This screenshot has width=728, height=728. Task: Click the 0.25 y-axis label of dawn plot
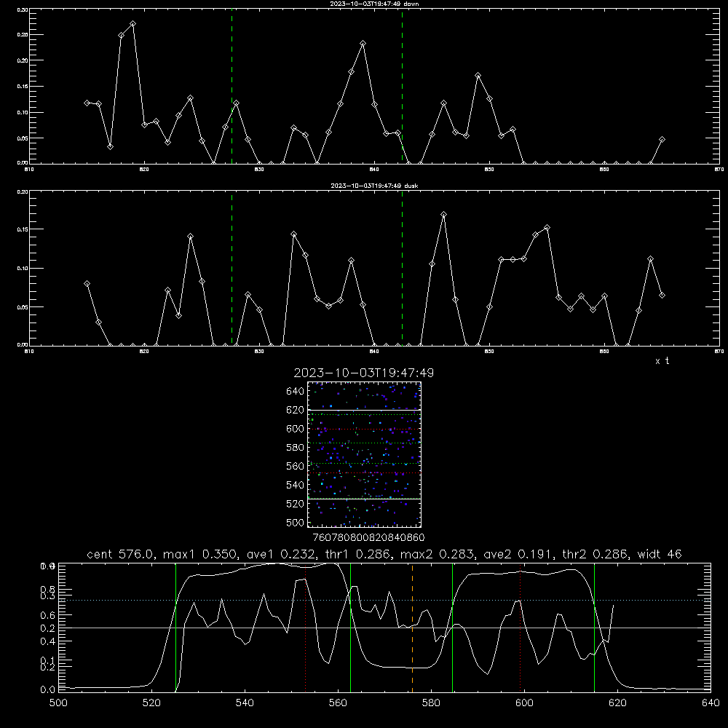pyautogui.click(x=23, y=35)
